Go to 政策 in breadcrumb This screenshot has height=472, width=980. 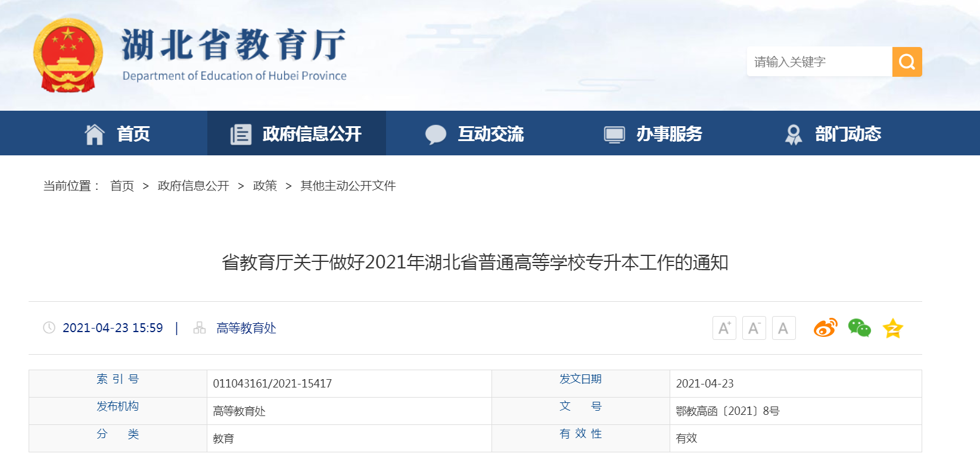265,186
